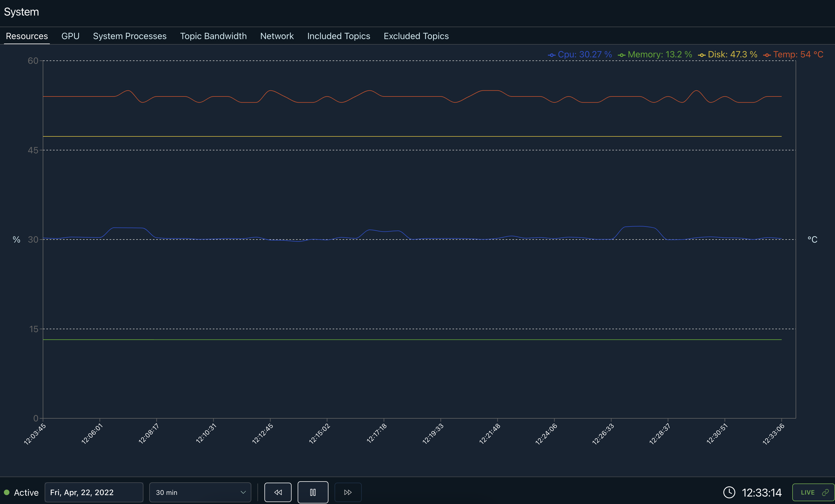Toggle the Cpu series in legend
The image size is (835, 504).
pos(580,55)
